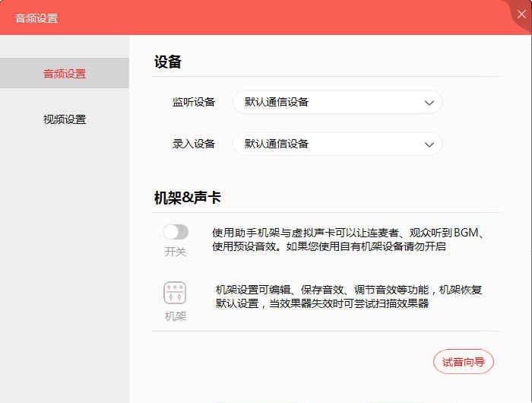The height and width of the screenshot is (403, 532).
Task: Click the 机架 label under the rack icon
Action: pyautogui.click(x=176, y=316)
